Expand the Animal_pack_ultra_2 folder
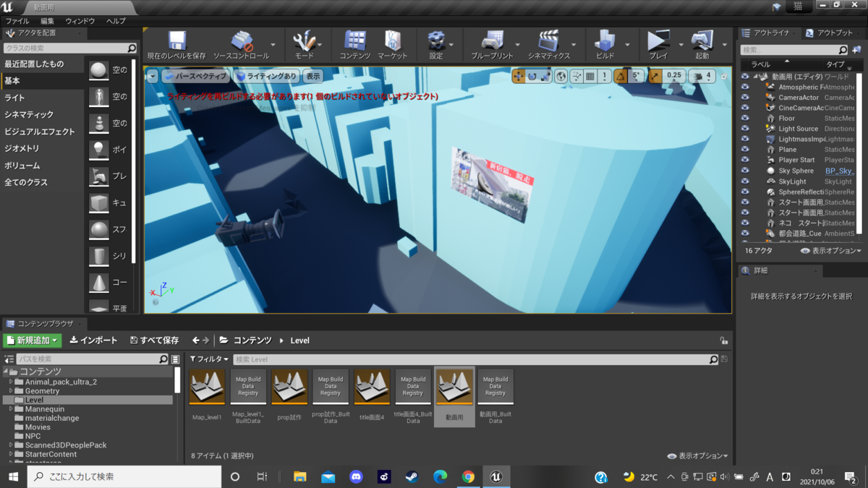 (11, 382)
